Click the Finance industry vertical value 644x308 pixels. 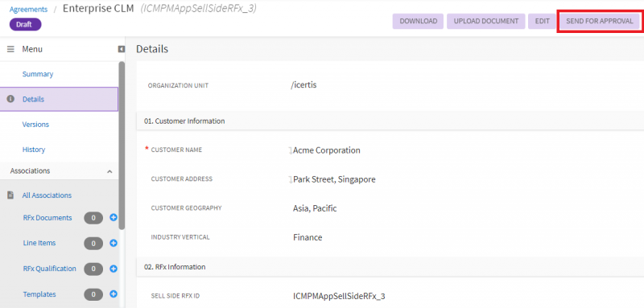click(308, 237)
